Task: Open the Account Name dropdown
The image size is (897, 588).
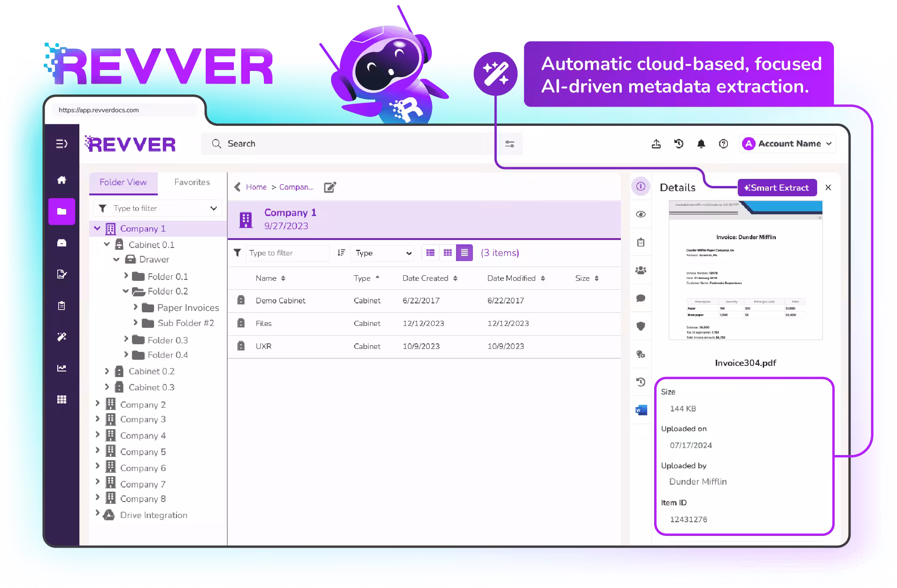Action: coord(788,144)
